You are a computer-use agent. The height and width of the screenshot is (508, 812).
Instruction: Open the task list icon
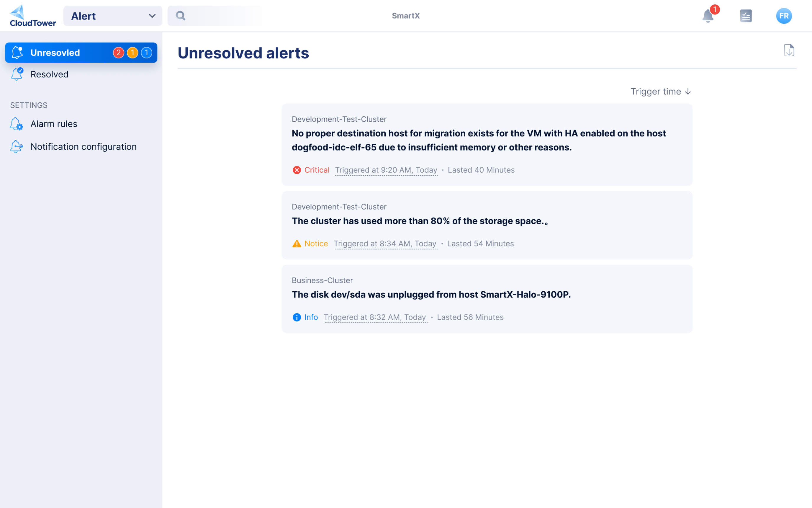point(746,16)
